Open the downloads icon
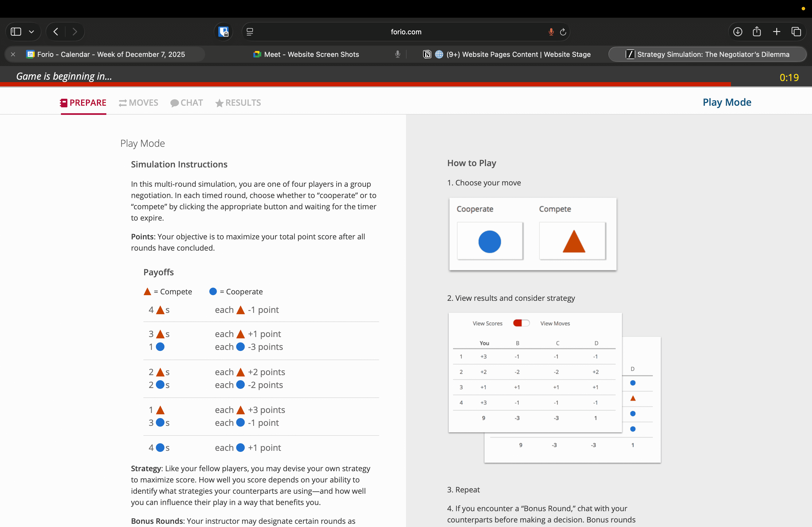 coord(738,32)
